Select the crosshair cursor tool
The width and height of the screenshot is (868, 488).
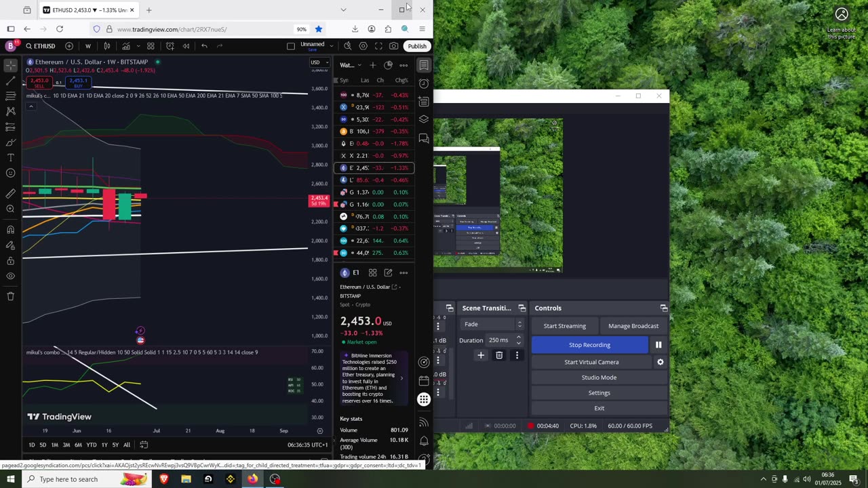tap(10, 66)
